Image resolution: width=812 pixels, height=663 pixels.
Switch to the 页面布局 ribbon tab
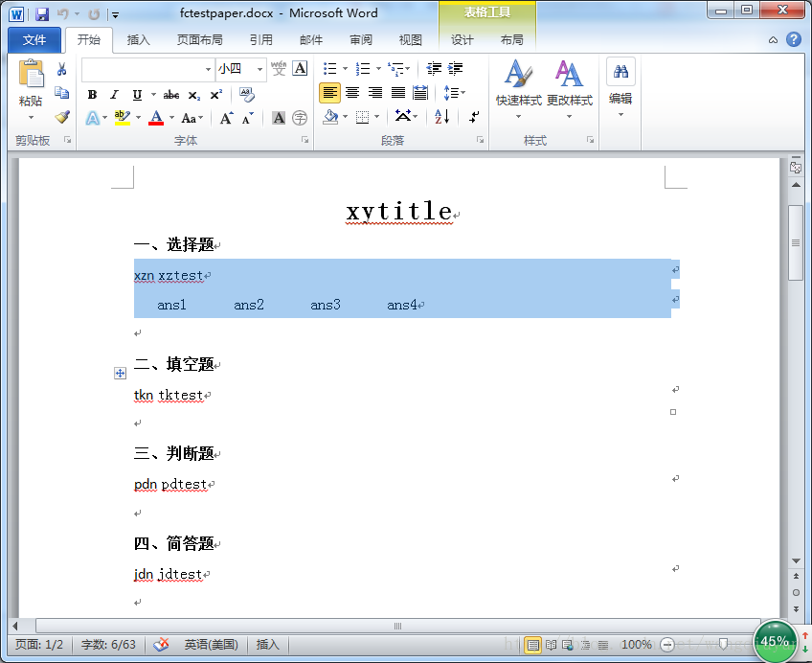(200, 40)
